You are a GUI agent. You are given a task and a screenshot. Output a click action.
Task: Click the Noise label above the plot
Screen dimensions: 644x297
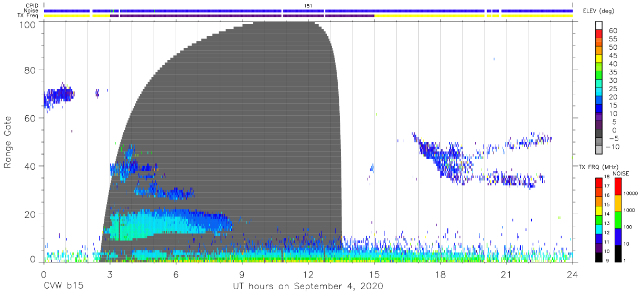click(32, 11)
